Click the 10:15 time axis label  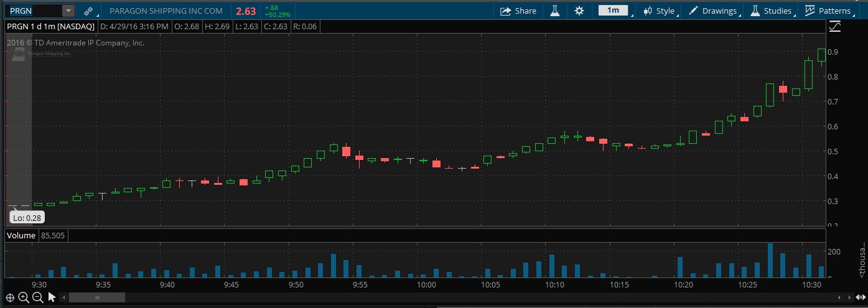point(619,284)
